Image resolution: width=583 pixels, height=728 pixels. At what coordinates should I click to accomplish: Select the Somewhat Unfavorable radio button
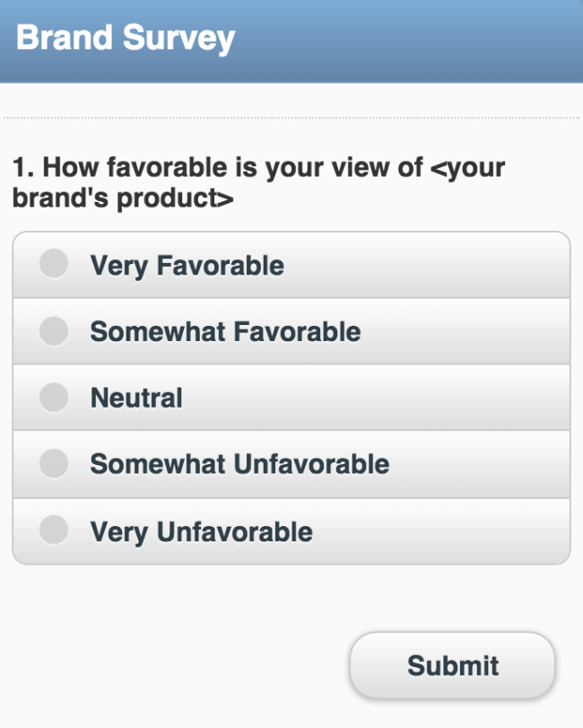pos(55,464)
